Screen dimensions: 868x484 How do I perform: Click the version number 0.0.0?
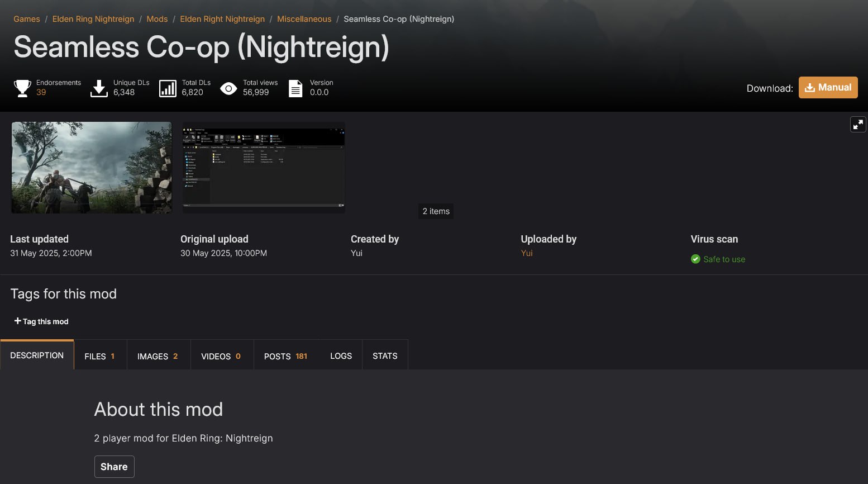[x=319, y=92]
